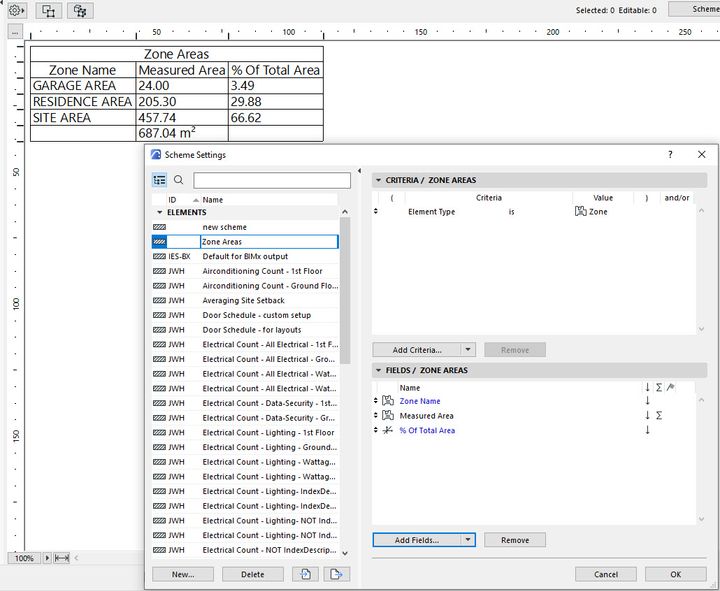Click the search magnifier icon
Screen dimensions: 720x591
pos(179,180)
